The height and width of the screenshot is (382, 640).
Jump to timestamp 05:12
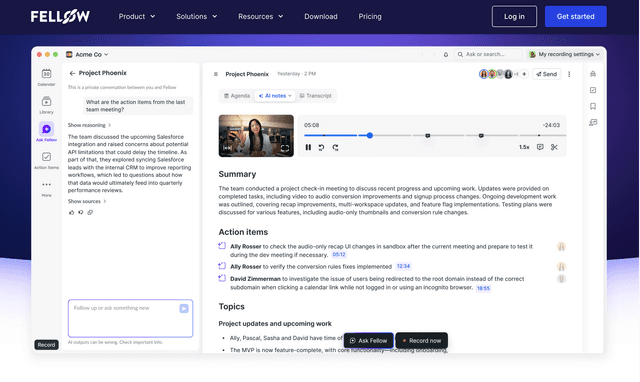339,255
